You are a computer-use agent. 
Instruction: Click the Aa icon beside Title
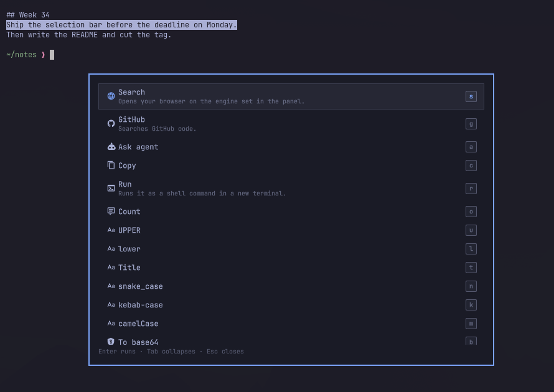[x=111, y=268]
